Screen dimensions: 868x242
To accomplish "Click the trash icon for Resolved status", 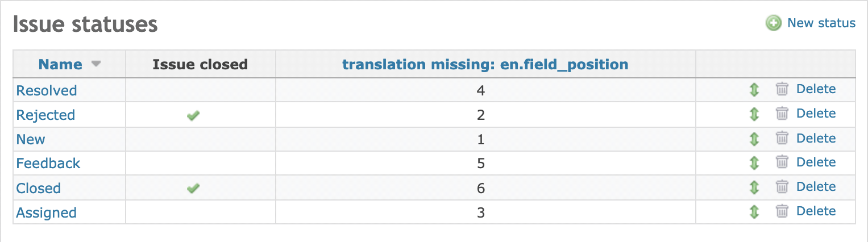I will point(782,89).
